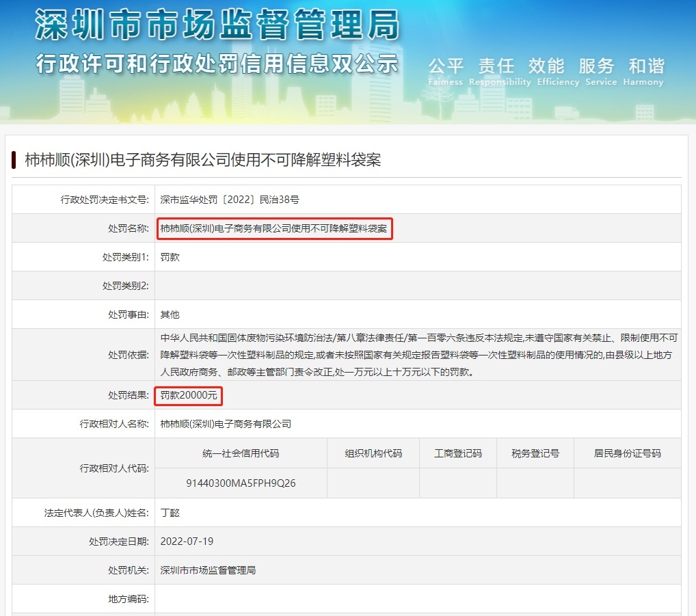Click the 居民身份证号码 column header

[627, 453]
